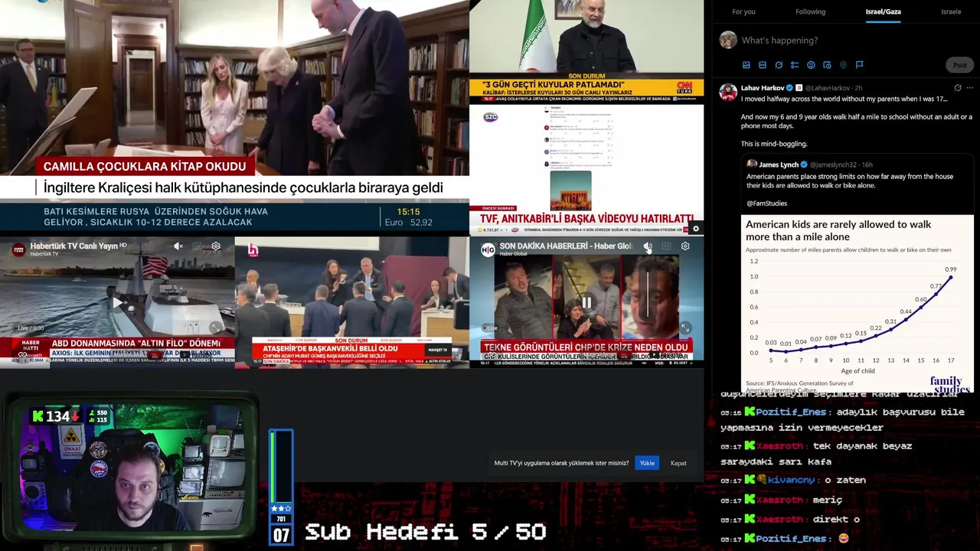Open the Halk TV Ataşehir video tile
The width and height of the screenshot is (980, 551).
tap(351, 302)
